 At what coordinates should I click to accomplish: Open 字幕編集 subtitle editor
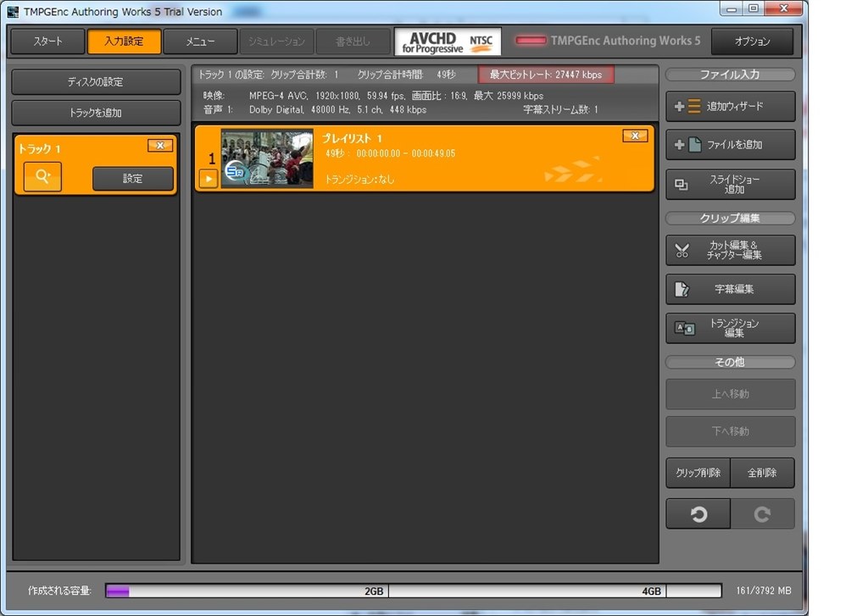pyautogui.click(x=730, y=289)
